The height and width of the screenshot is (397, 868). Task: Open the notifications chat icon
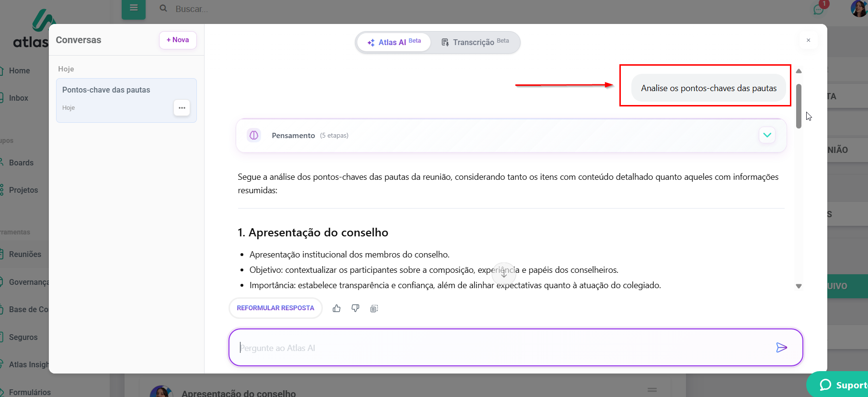[x=819, y=9]
